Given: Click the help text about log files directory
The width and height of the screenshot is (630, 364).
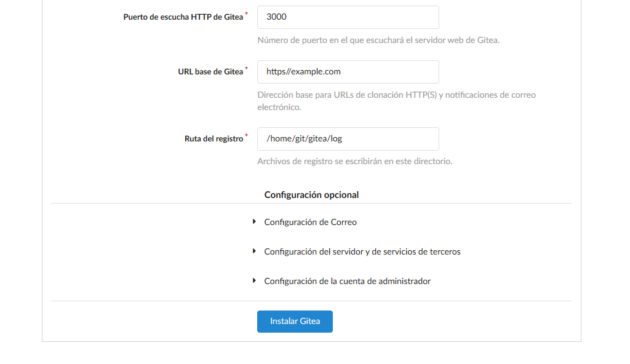Looking at the screenshot, I should click(x=354, y=162).
